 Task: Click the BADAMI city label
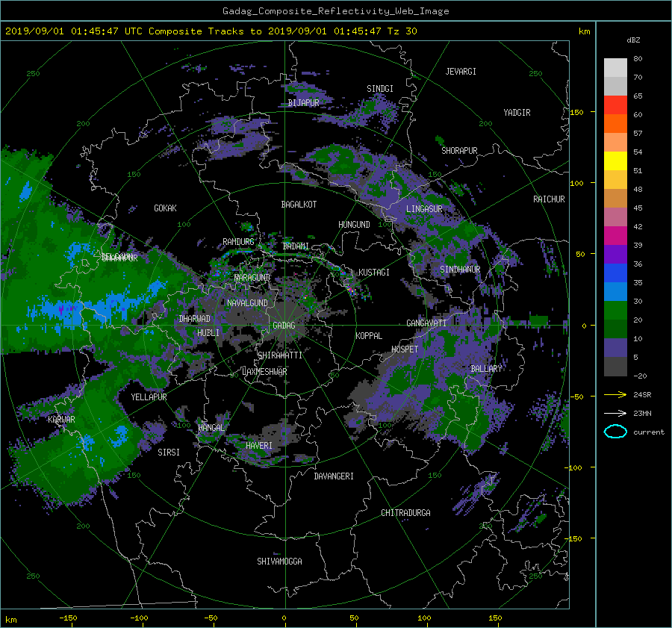(x=296, y=246)
